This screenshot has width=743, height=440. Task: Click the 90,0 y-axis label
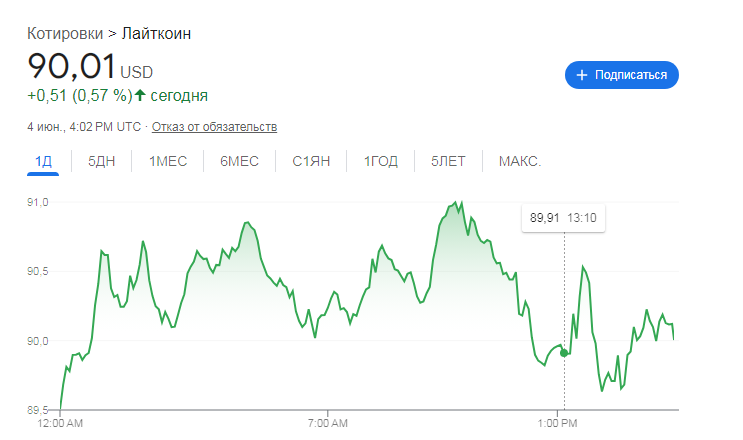37,341
